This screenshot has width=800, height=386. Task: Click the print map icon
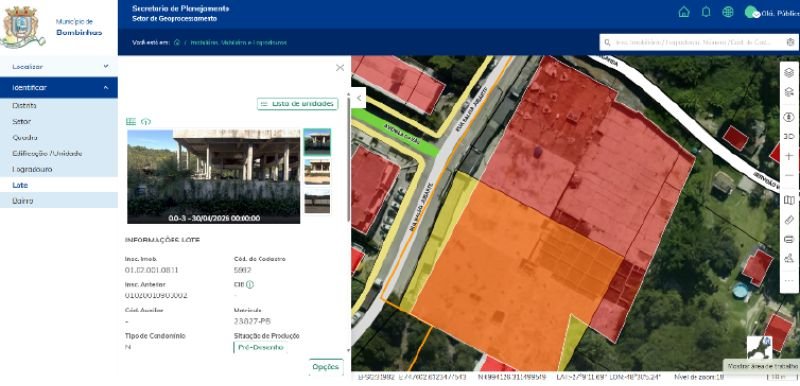pos(789,239)
